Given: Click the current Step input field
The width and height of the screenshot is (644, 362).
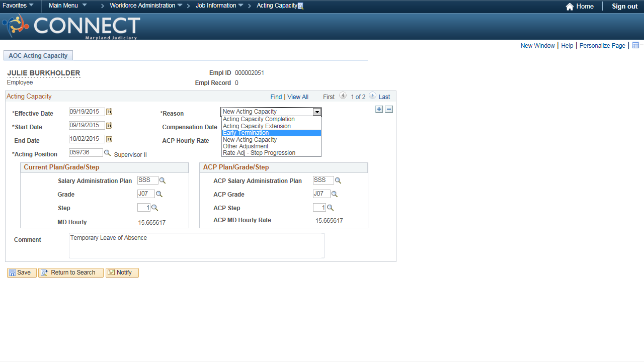Looking at the screenshot, I should click(144, 208).
